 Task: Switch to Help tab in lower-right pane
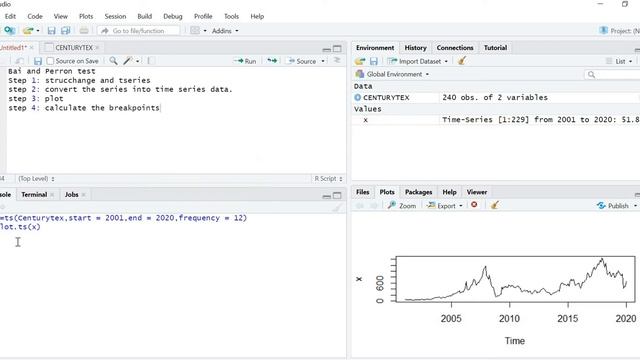point(449,192)
